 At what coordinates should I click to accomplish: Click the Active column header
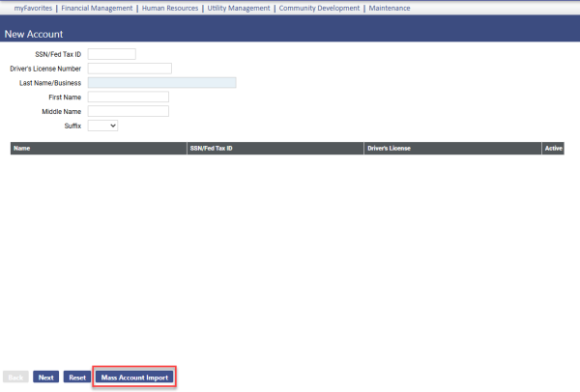pyautogui.click(x=553, y=149)
